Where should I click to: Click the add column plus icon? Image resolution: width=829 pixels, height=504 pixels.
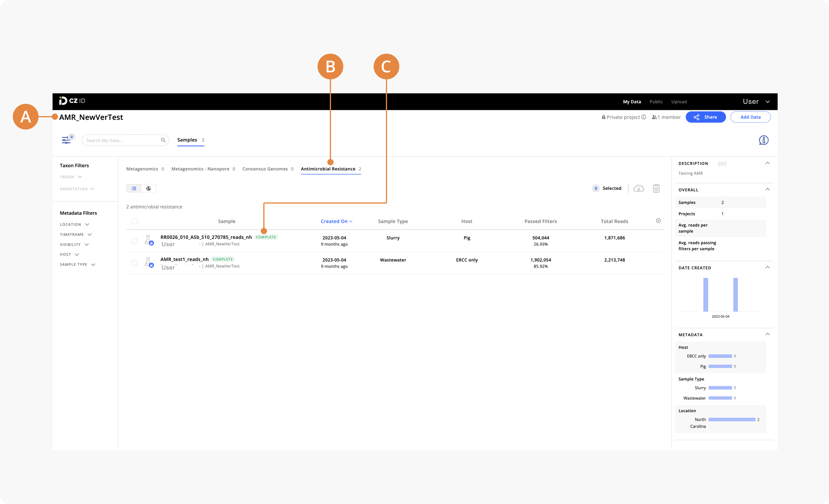(659, 220)
